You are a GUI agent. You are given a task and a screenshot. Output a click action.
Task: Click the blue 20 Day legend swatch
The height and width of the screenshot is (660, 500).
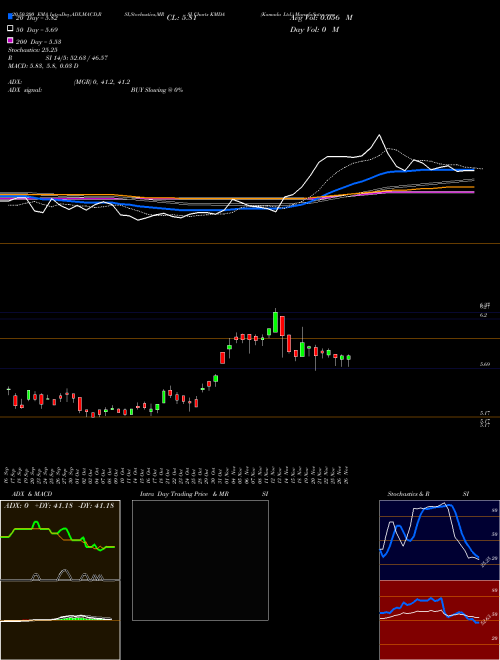click(11, 17)
